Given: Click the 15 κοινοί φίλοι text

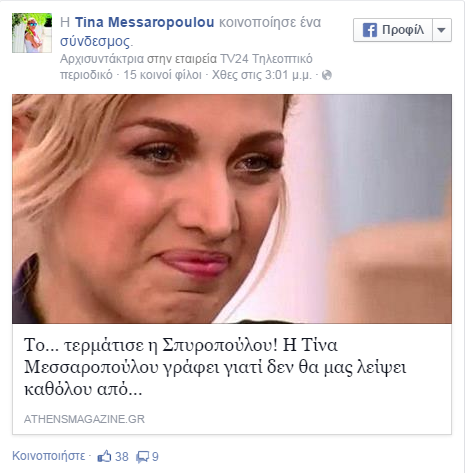Looking at the screenshot, I should pos(162,75).
